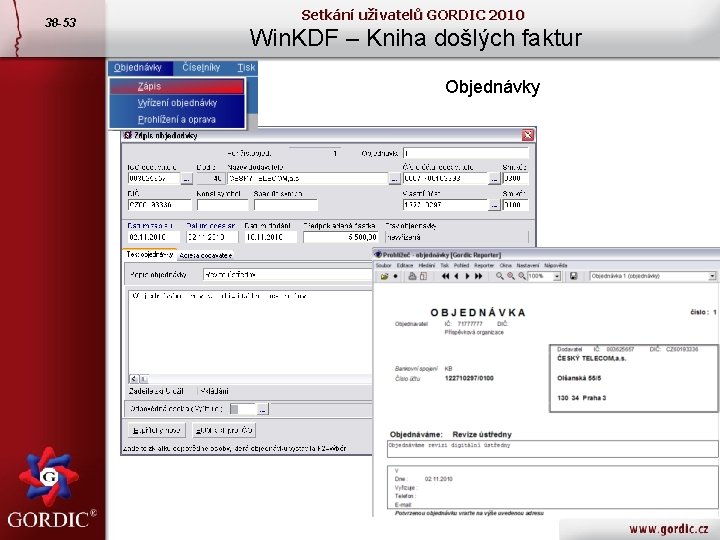Click the Název dodavatele input field
The image size is (720, 540).
tap(308, 179)
